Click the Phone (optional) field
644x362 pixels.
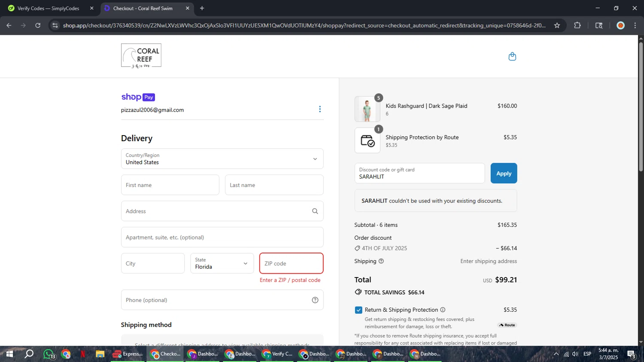coord(222,300)
